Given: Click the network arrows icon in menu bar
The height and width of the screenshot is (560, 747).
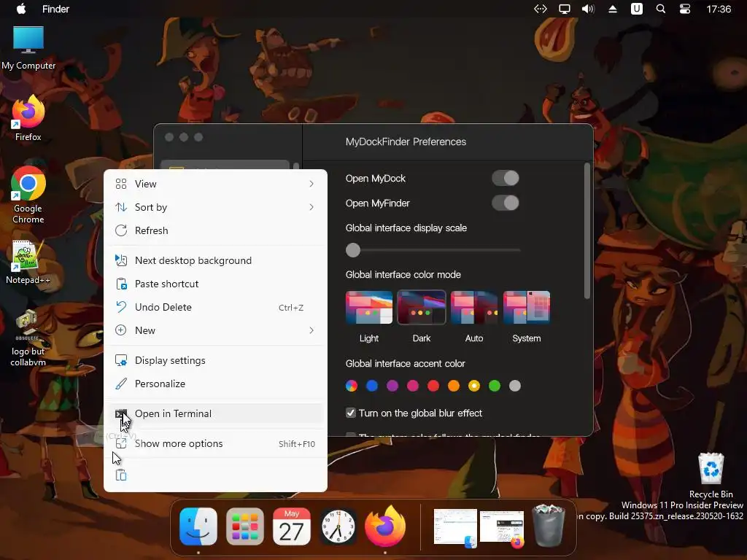Looking at the screenshot, I should tap(541, 9).
